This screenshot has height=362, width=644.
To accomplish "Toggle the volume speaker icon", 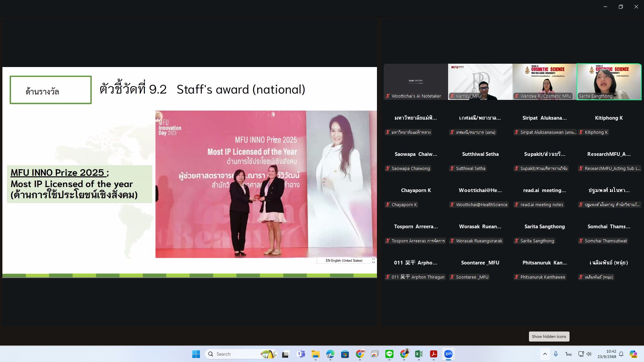I will pyautogui.click(x=589, y=354).
